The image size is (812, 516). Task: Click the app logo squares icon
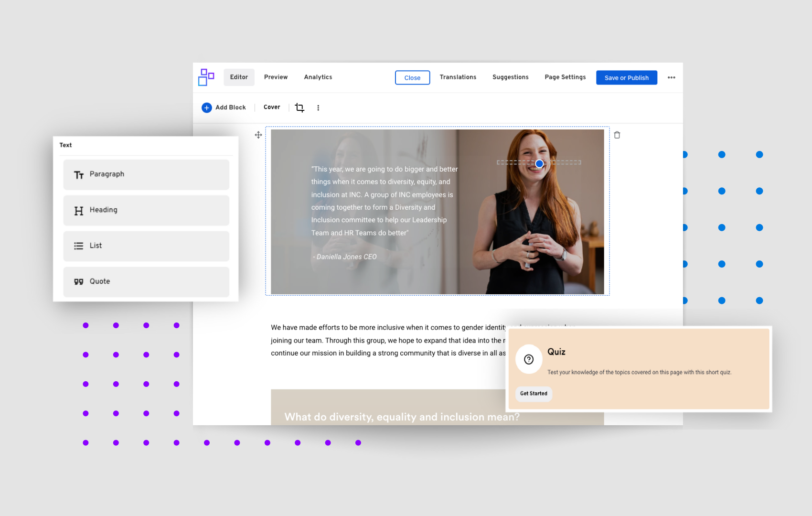(205, 77)
